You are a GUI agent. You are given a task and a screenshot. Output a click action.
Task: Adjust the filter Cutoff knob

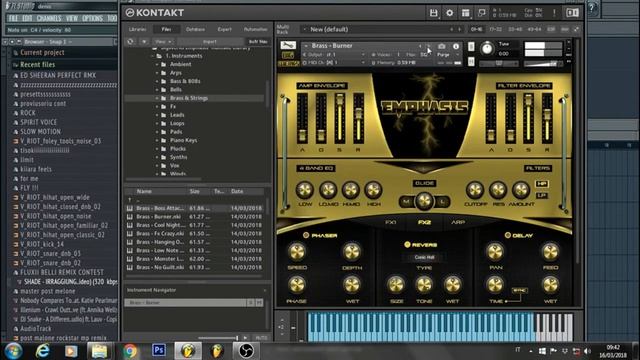(475, 190)
